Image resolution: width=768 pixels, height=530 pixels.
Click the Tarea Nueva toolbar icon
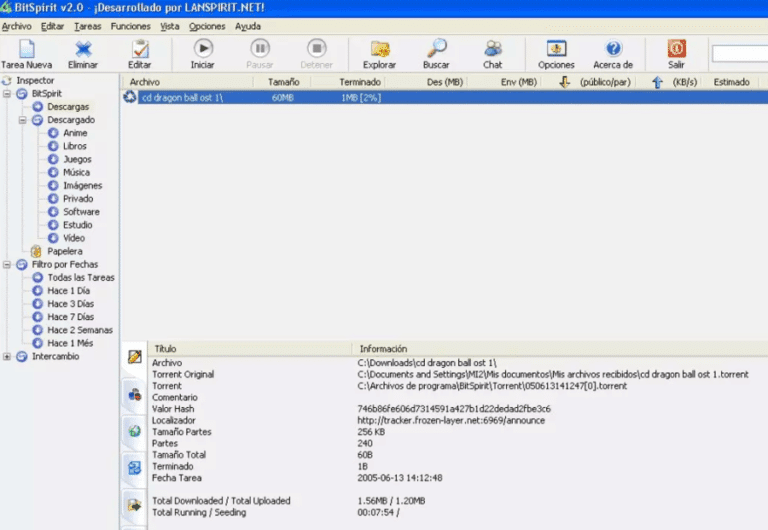coord(26,49)
